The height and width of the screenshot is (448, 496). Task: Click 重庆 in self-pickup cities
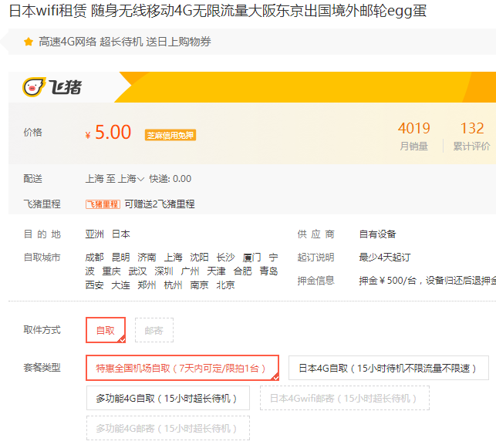[x=111, y=271]
